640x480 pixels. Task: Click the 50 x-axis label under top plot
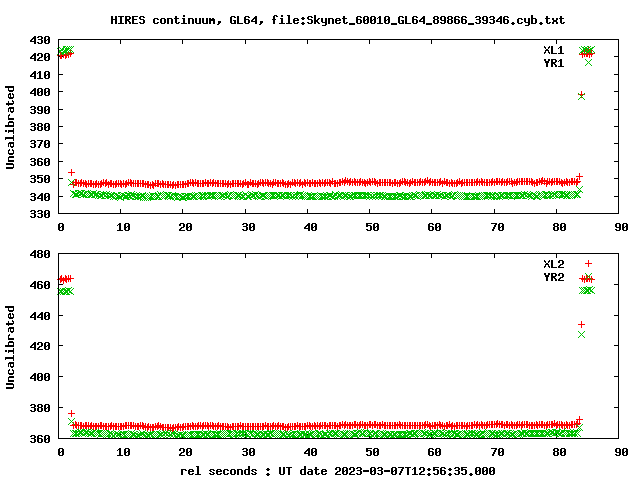[372, 227]
